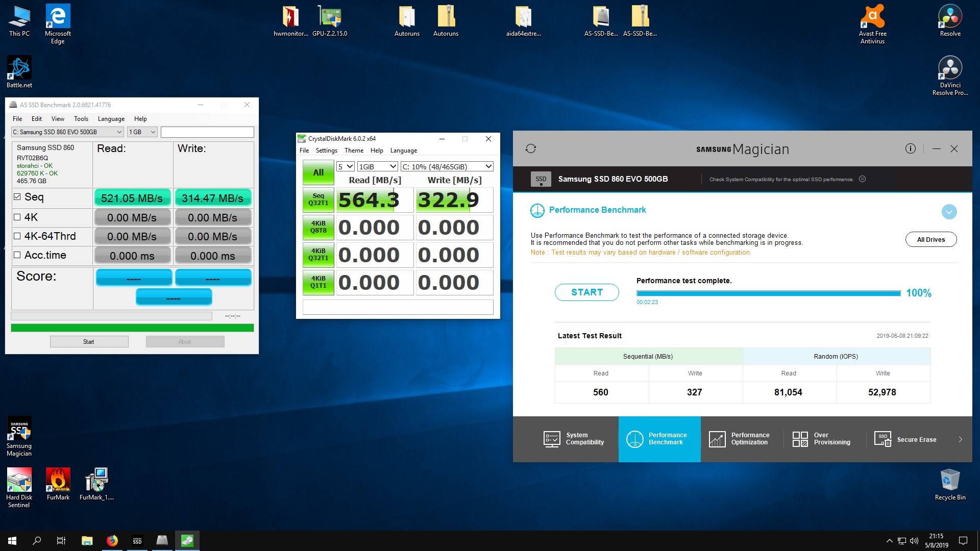
Task: Open the AS SSD drive selection dropdown
Action: 67,132
